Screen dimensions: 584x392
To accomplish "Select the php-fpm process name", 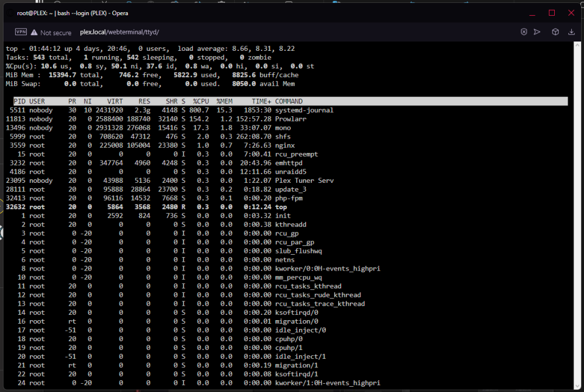I will [x=288, y=198].
